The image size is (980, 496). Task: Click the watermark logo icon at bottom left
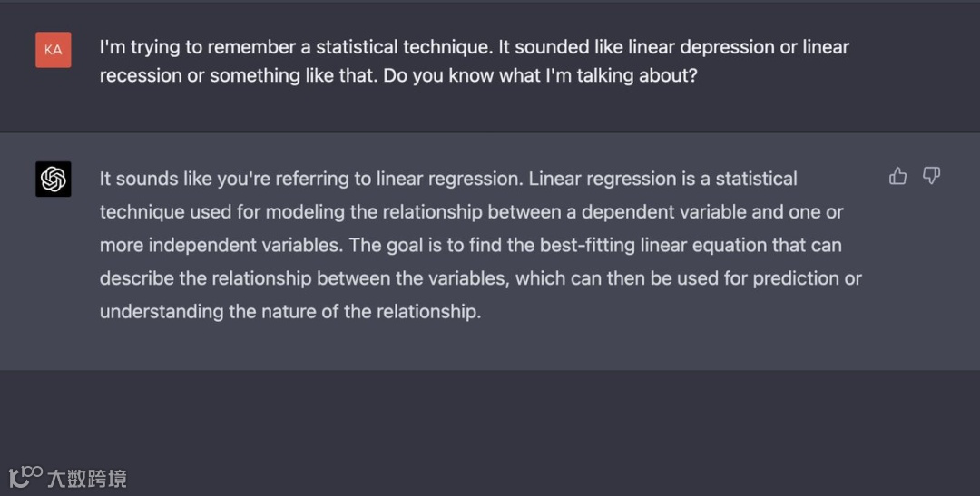pos(25,475)
